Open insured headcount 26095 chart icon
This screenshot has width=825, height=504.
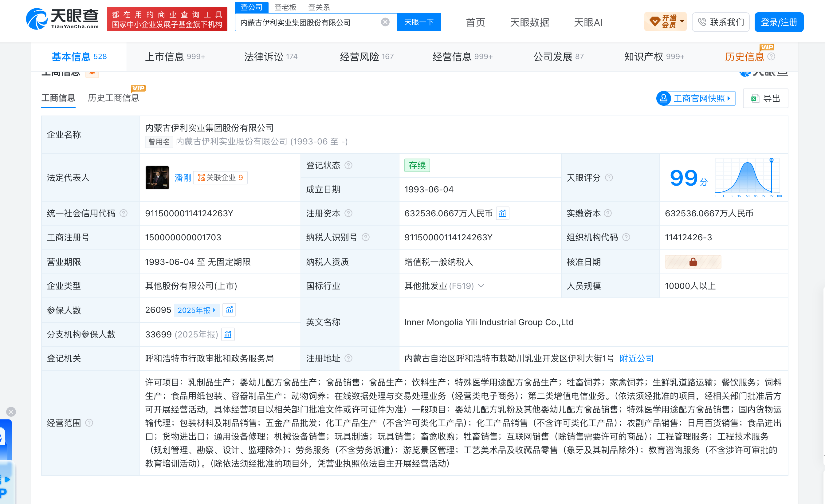point(229,310)
